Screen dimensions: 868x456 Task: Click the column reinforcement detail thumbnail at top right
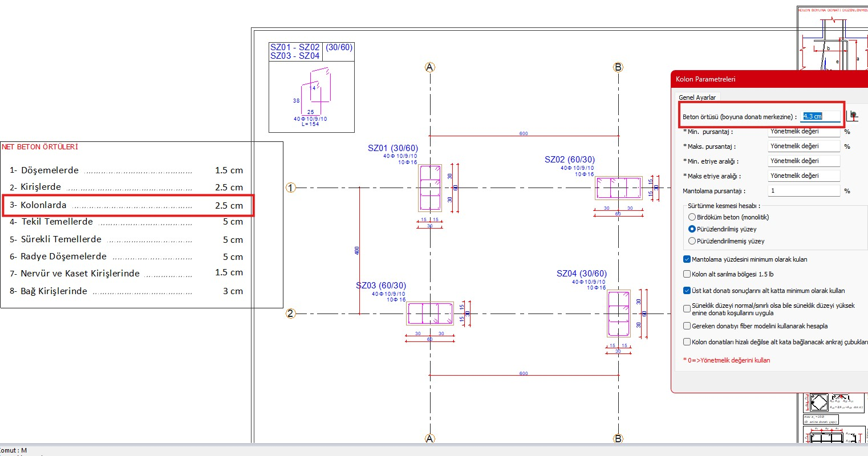coord(832,38)
